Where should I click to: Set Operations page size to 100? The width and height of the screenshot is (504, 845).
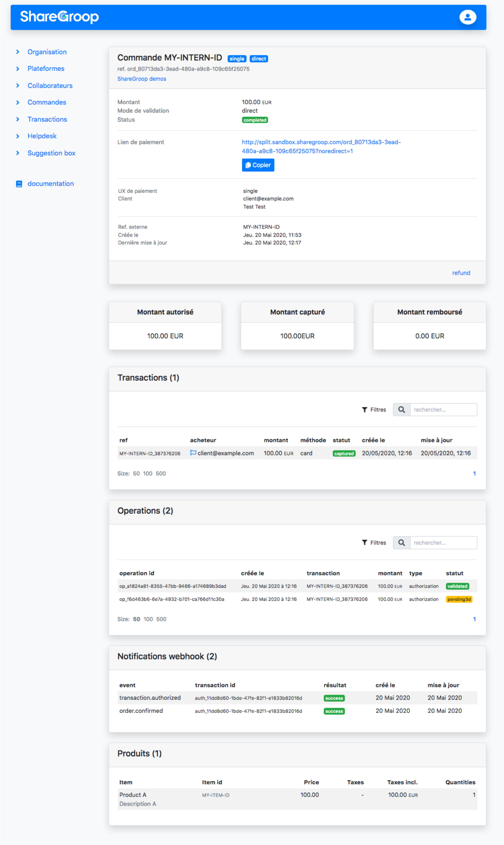coord(148,619)
